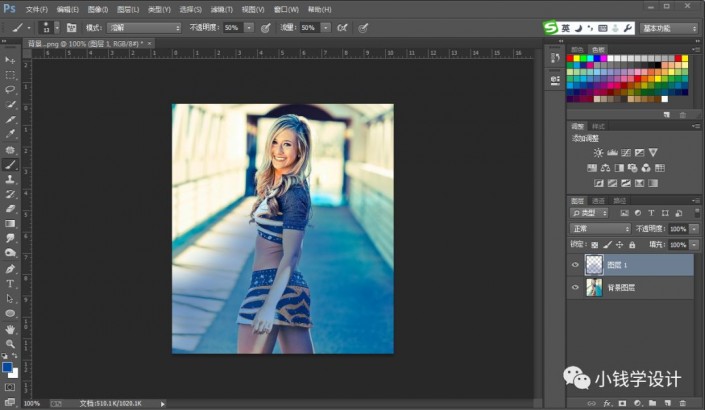The height and width of the screenshot is (410, 705).
Task: Open the 编辑(E) menu
Action: coord(67,9)
